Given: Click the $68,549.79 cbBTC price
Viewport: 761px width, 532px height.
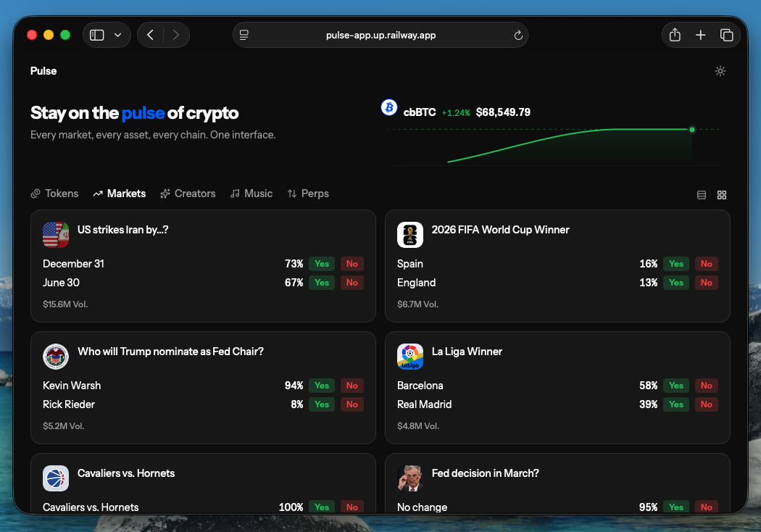Looking at the screenshot, I should [503, 112].
